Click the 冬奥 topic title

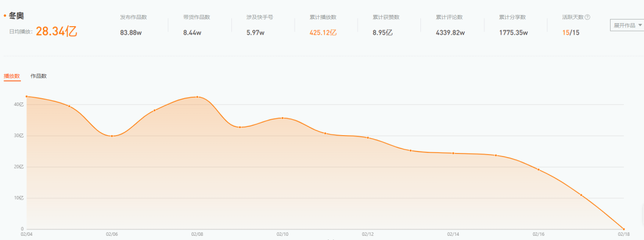[18, 16]
